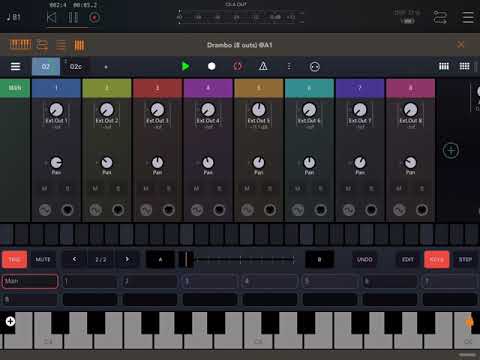Select track 3 red header
Image resolution: width=480 pixels, height=360 pixels.
[157, 88]
